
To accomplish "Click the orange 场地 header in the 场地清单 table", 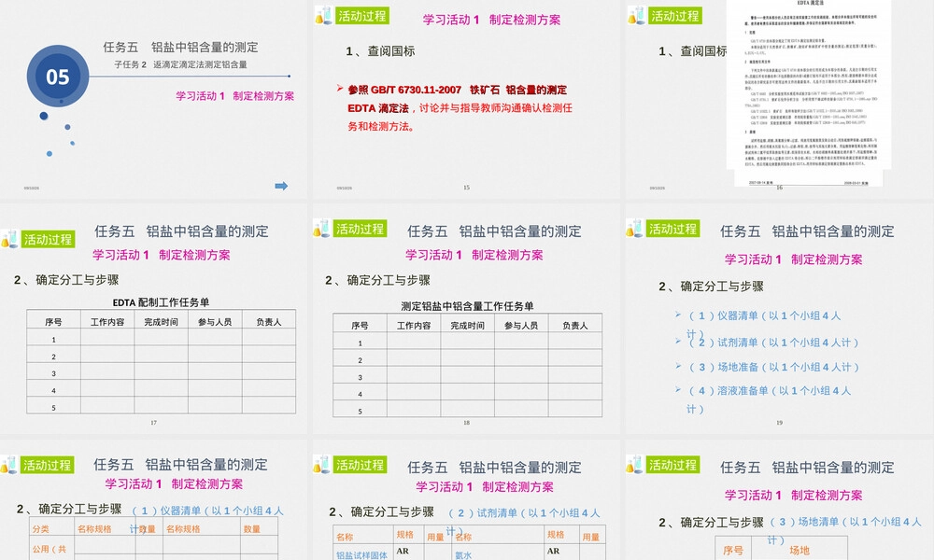I will (800, 551).
